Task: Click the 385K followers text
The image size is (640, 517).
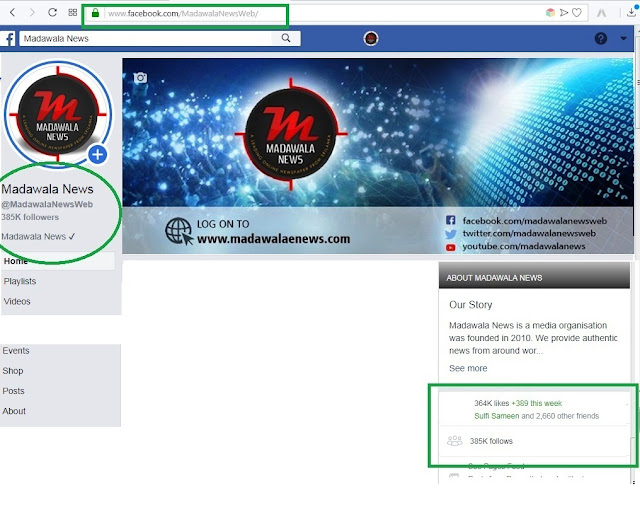Action: click(x=30, y=217)
